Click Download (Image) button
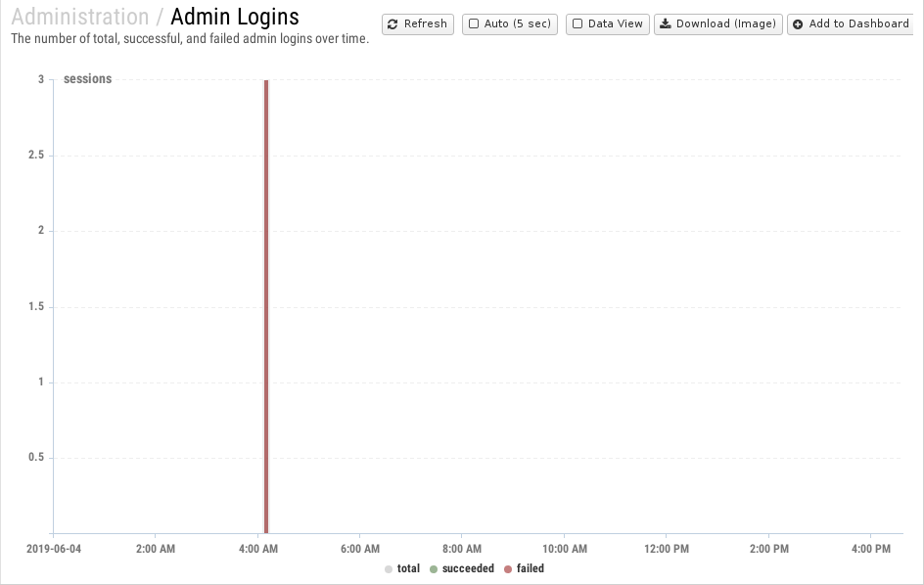Screen dimensions: 924x585 718,24
